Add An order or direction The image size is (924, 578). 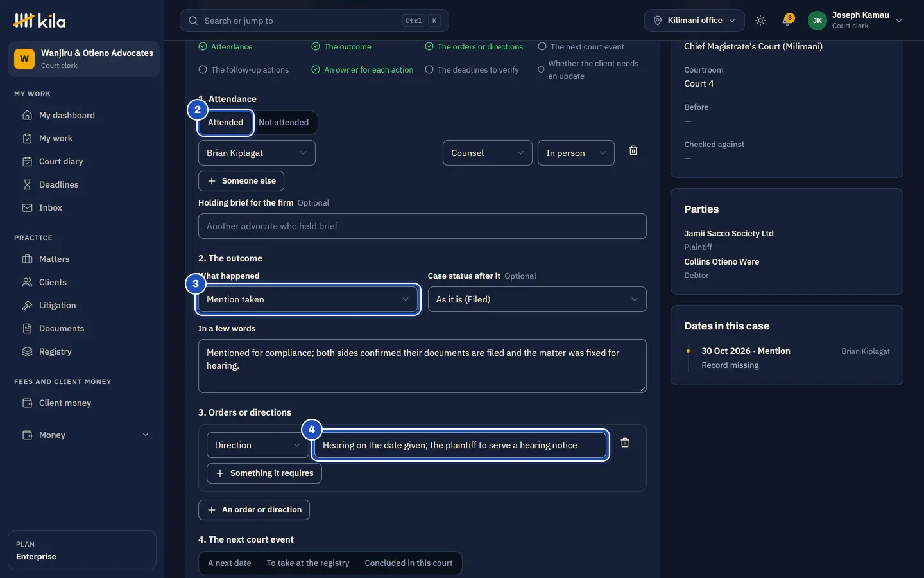(254, 510)
